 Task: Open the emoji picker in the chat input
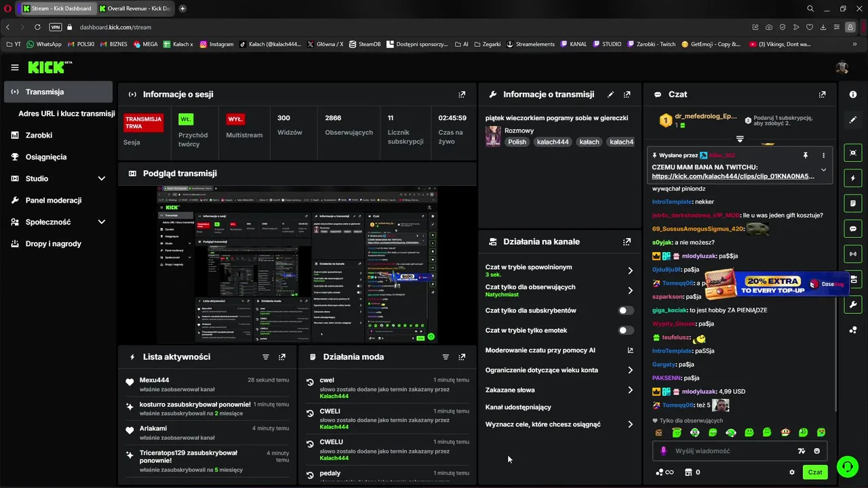click(x=816, y=451)
